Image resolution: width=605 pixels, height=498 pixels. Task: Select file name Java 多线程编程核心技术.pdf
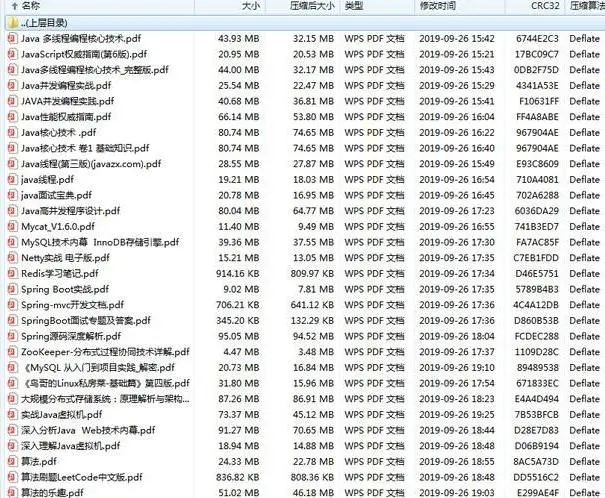(81, 39)
